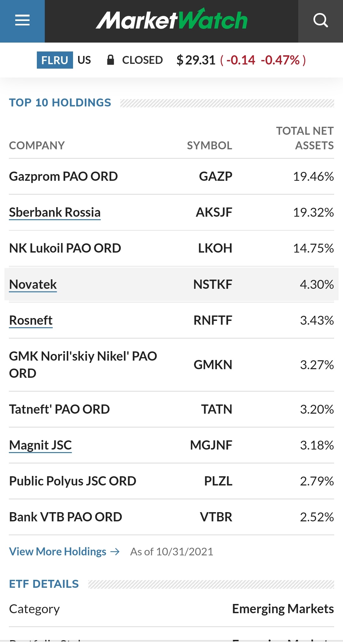Click the MarketWatch logo
This screenshot has width=343, height=644.
coord(171,20)
